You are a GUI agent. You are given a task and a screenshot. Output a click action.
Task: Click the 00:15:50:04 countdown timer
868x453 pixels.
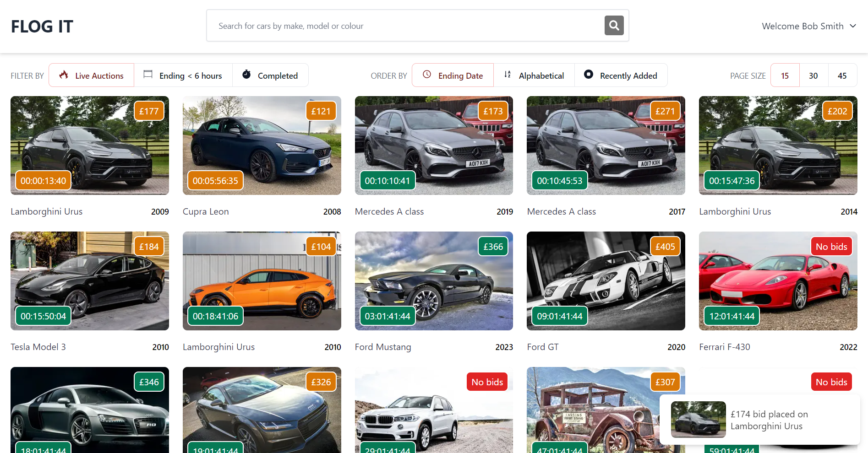[44, 316]
